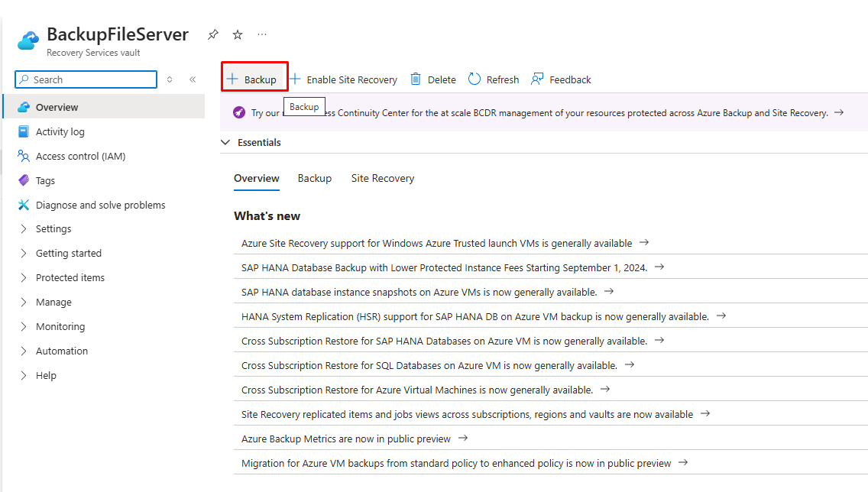Click the What's new heading
Screen dimensions: 868x492
point(267,216)
